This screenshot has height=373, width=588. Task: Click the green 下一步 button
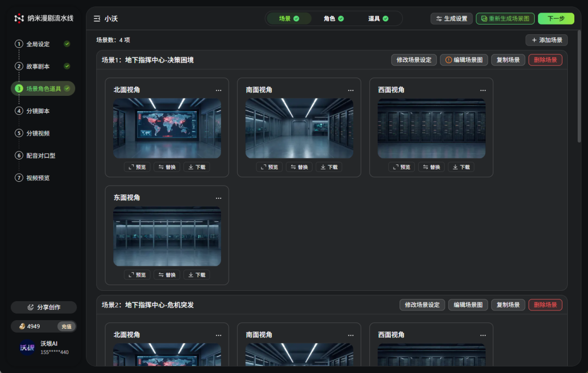click(x=555, y=19)
